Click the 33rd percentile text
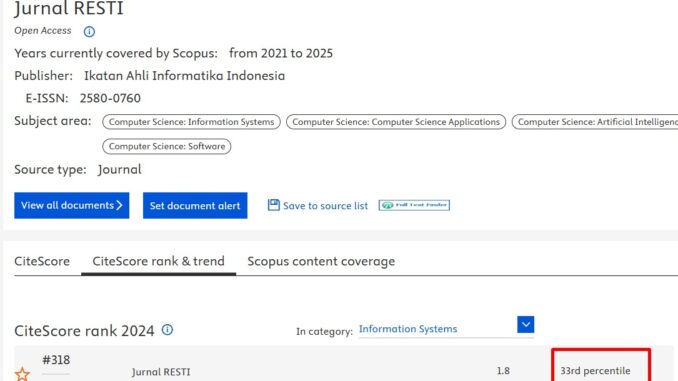This screenshot has height=381, width=678. pos(595,371)
